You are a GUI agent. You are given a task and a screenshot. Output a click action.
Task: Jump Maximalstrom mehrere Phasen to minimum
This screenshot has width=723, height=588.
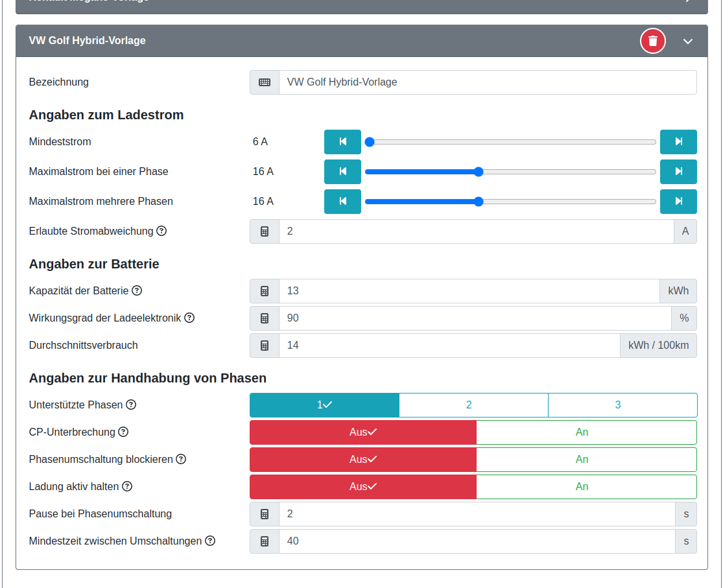[x=342, y=202]
